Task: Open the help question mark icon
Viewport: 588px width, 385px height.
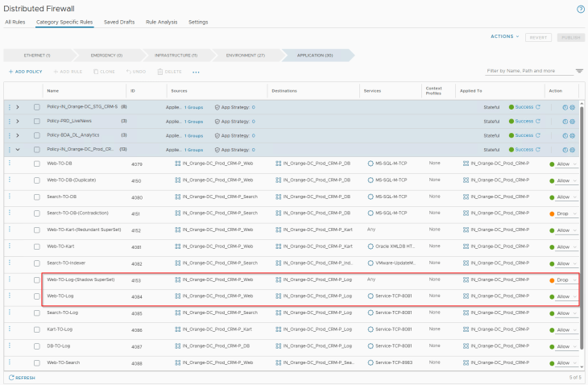Action: 580,8
